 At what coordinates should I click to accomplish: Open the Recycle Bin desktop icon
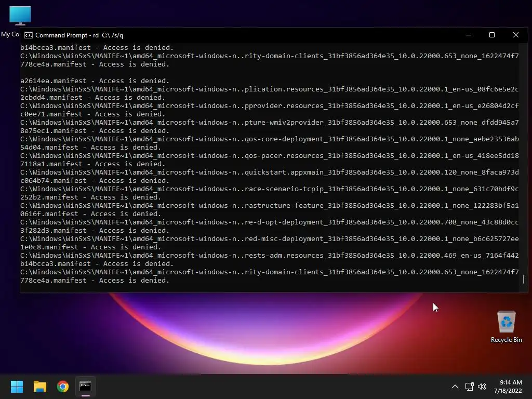tap(506, 327)
